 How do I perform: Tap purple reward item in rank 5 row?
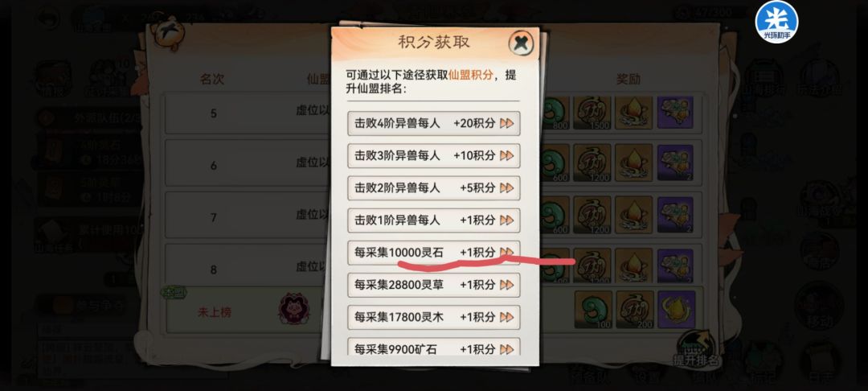[675, 113]
